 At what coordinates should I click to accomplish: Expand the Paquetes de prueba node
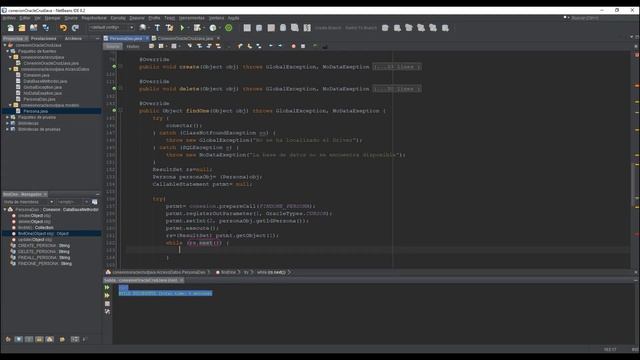coord(8,117)
